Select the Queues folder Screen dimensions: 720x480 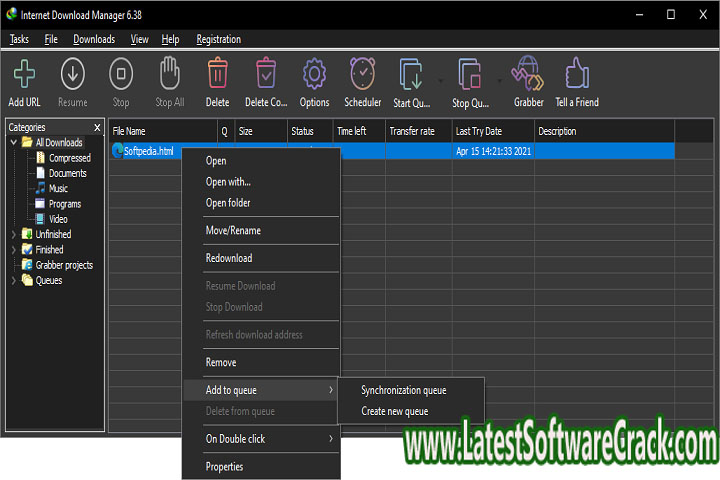pos(49,280)
